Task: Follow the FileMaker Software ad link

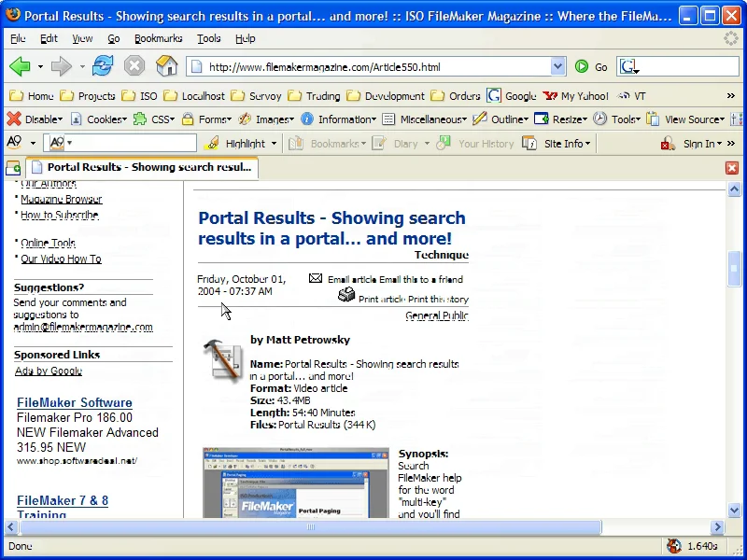Action: [x=75, y=403]
